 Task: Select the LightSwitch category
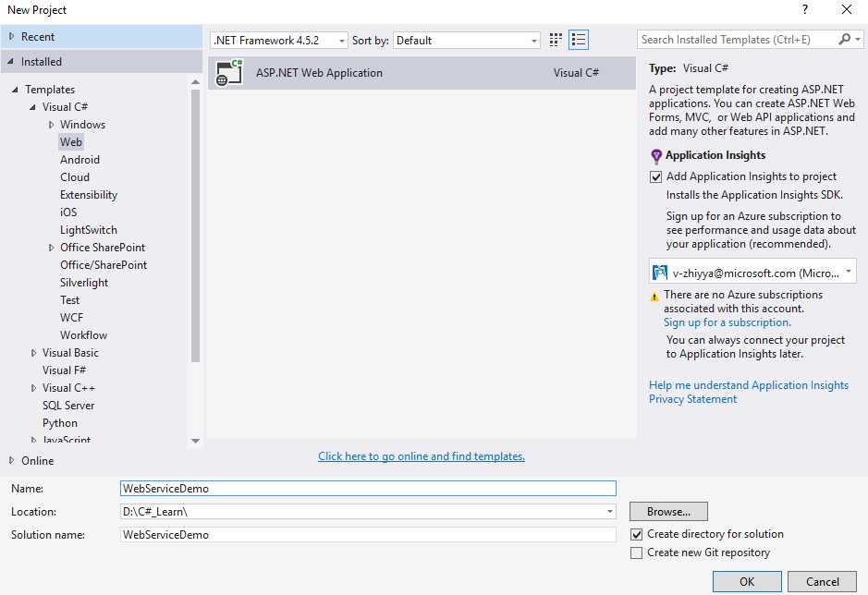[x=89, y=230]
